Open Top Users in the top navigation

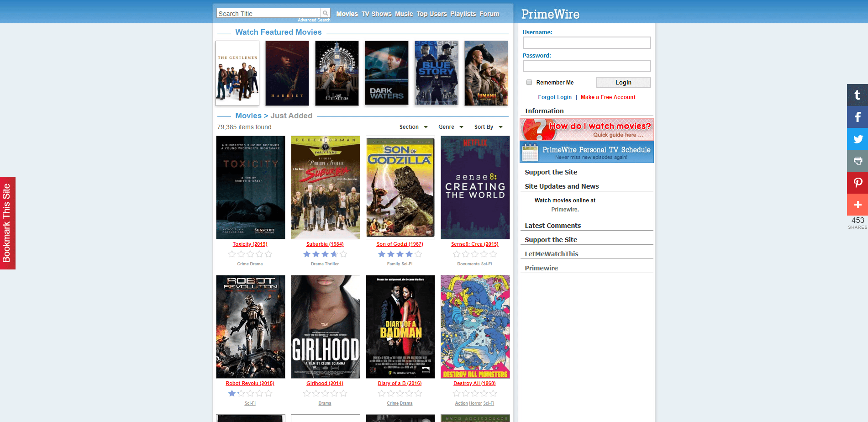[x=432, y=14]
